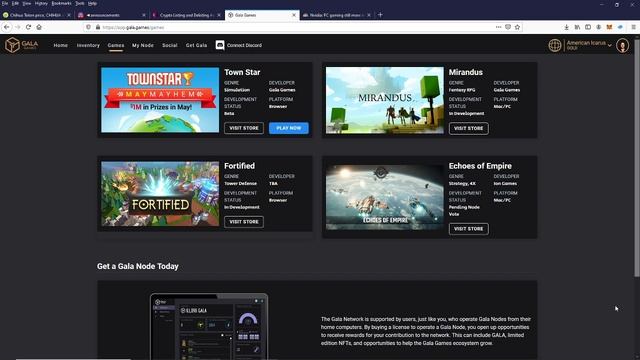Open the Inventory page
The image size is (640, 360).
coord(88,45)
